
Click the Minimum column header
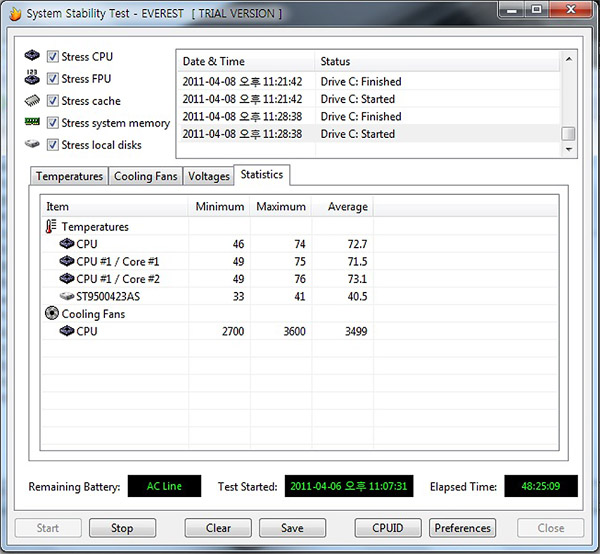219,207
